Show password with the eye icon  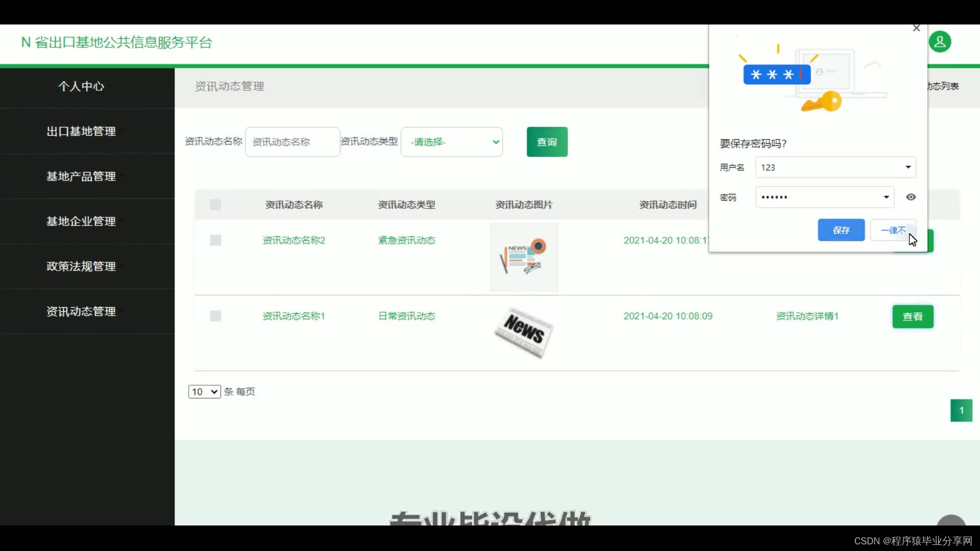[911, 197]
